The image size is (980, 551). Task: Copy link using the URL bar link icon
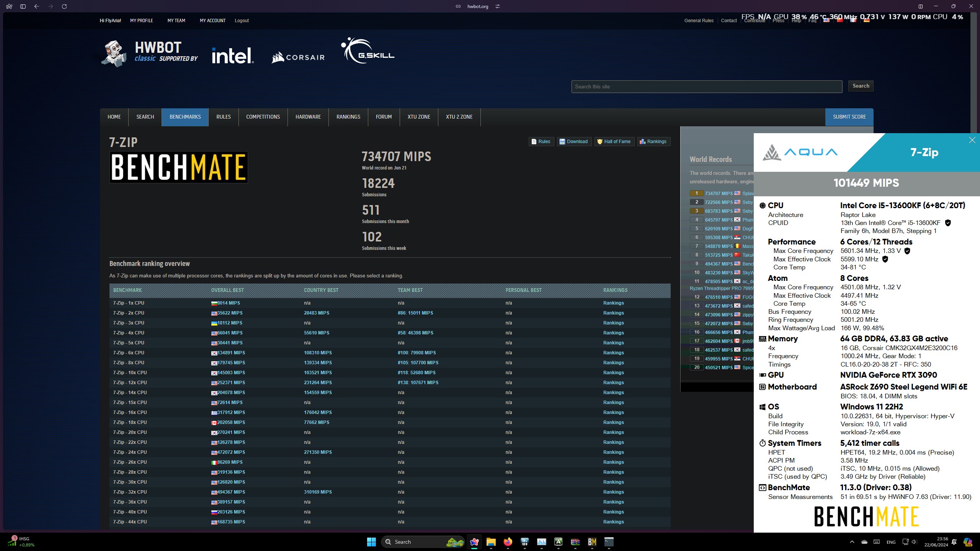click(x=458, y=7)
